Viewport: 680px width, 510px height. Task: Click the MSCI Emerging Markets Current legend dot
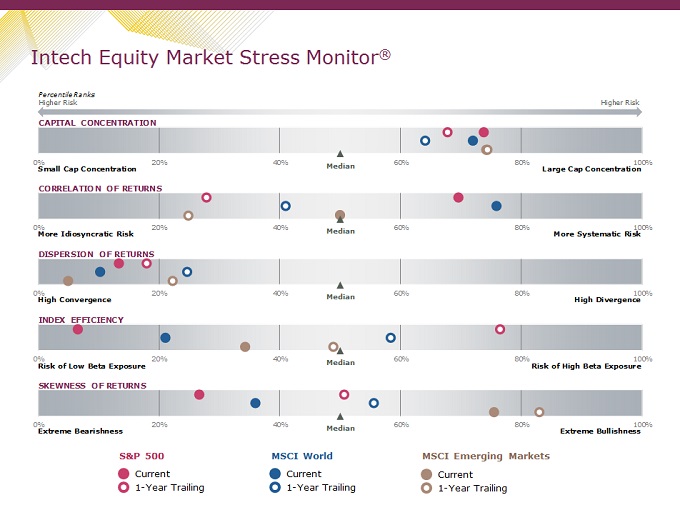(427, 474)
